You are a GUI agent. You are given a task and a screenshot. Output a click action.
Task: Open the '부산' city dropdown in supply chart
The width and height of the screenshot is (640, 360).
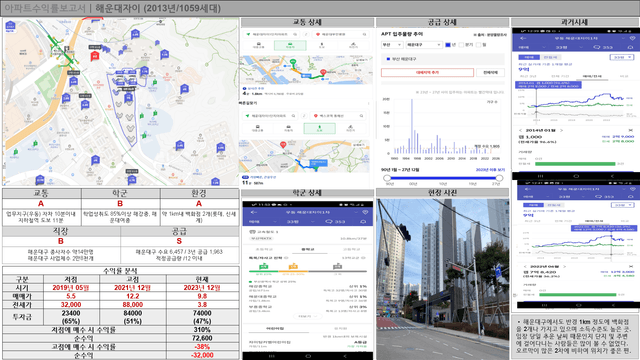391,45
